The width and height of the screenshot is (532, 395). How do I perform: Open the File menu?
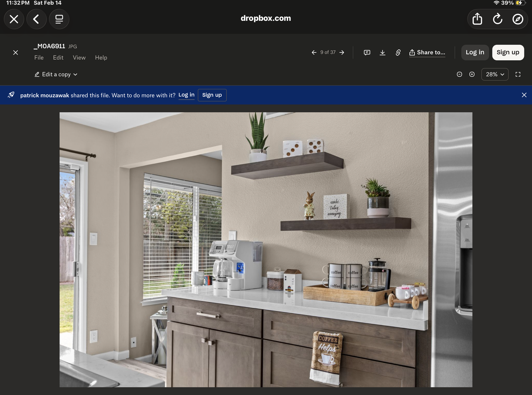tap(39, 58)
